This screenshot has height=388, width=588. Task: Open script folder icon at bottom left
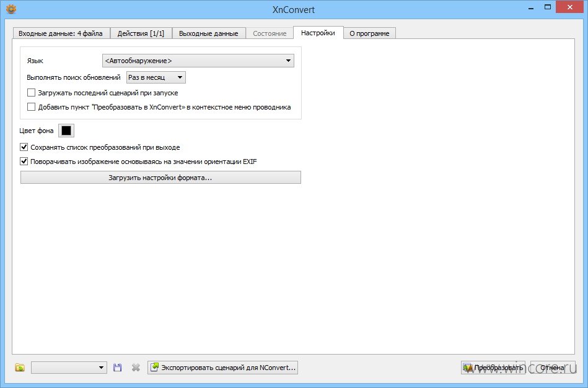(20, 368)
